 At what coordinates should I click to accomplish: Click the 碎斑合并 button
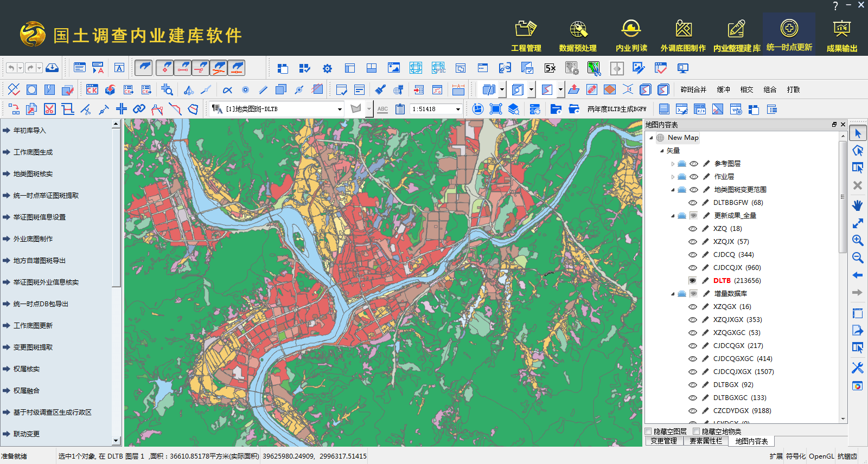[x=693, y=89]
